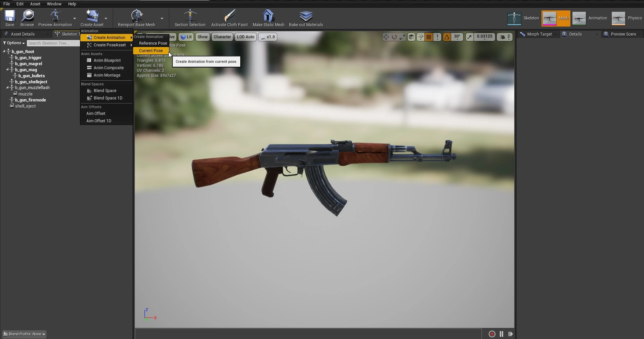Collapse the b_gun_Root bone
This screenshot has width=644, height=339.
click(4, 51)
